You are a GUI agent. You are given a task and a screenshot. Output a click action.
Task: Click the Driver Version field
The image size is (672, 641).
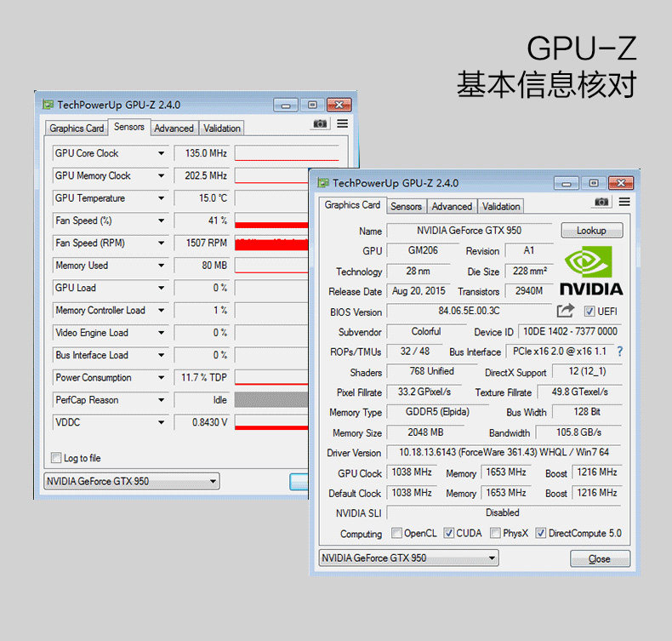click(504, 452)
